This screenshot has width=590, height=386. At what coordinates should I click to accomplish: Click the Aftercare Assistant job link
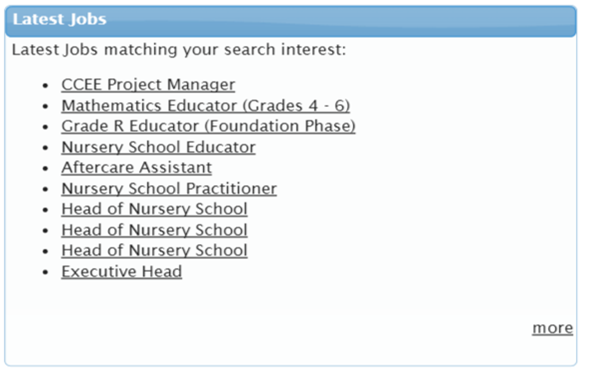coord(137,168)
